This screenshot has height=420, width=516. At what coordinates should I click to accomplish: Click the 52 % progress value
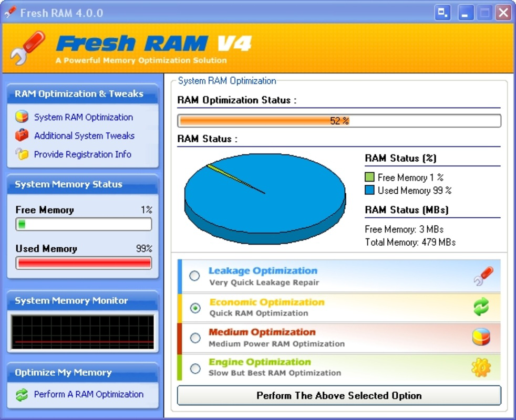(339, 121)
